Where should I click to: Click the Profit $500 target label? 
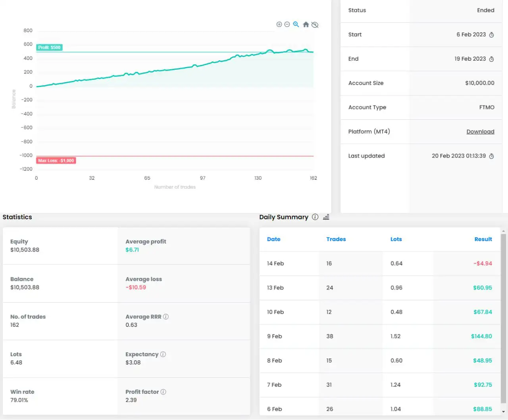50,48
